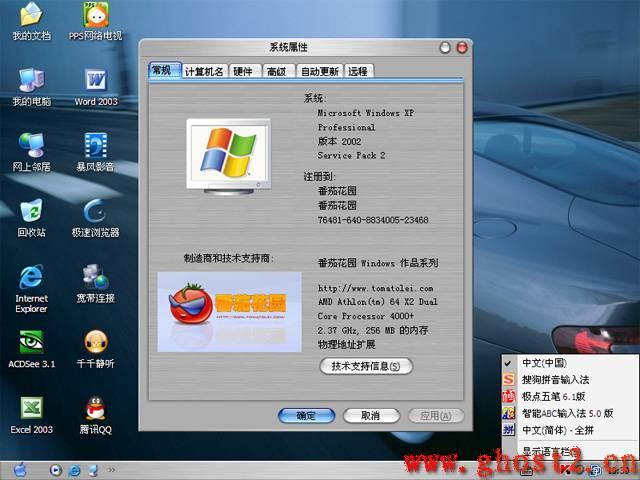Choose 智能ABC输入法 5.0 版
640x480 pixels.
(570, 413)
